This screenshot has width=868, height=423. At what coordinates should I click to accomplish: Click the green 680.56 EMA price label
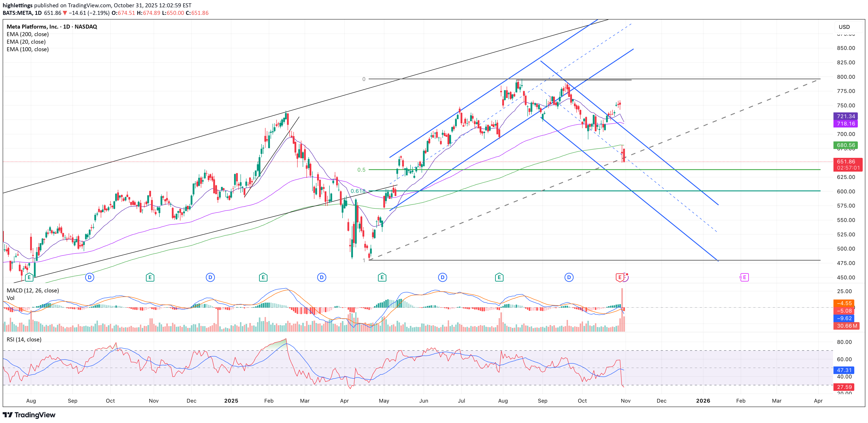(846, 145)
